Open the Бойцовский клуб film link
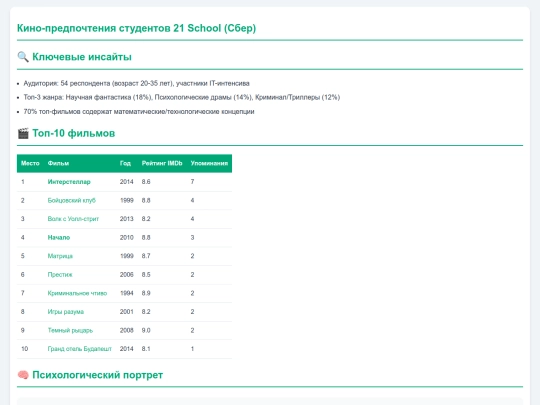 (x=72, y=200)
